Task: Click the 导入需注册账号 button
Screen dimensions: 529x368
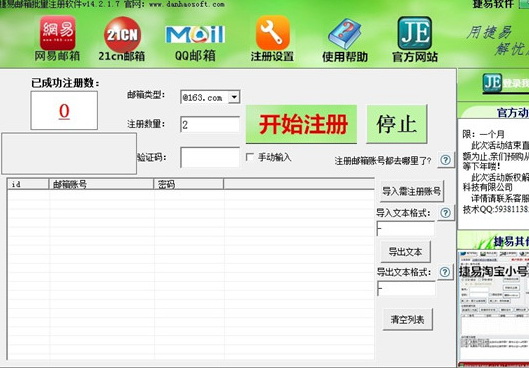Action: point(412,191)
